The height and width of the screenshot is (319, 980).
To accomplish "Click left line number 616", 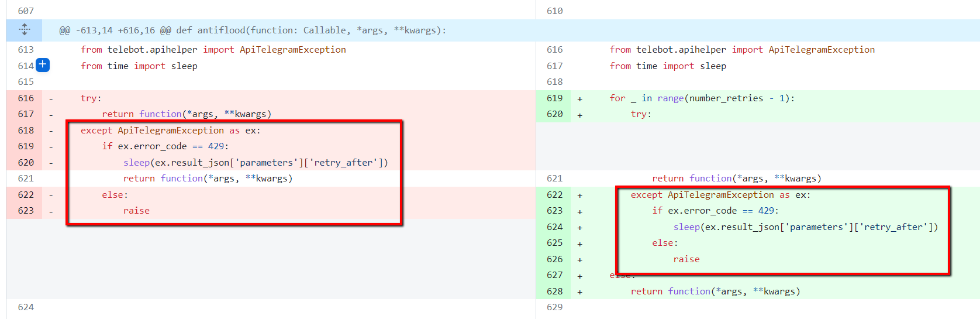I will click(x=26, y=98).
